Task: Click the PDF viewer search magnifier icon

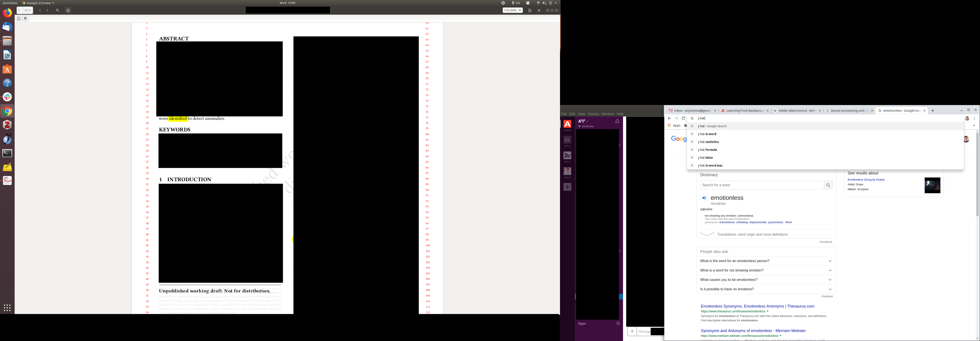Action: point(58,10)
